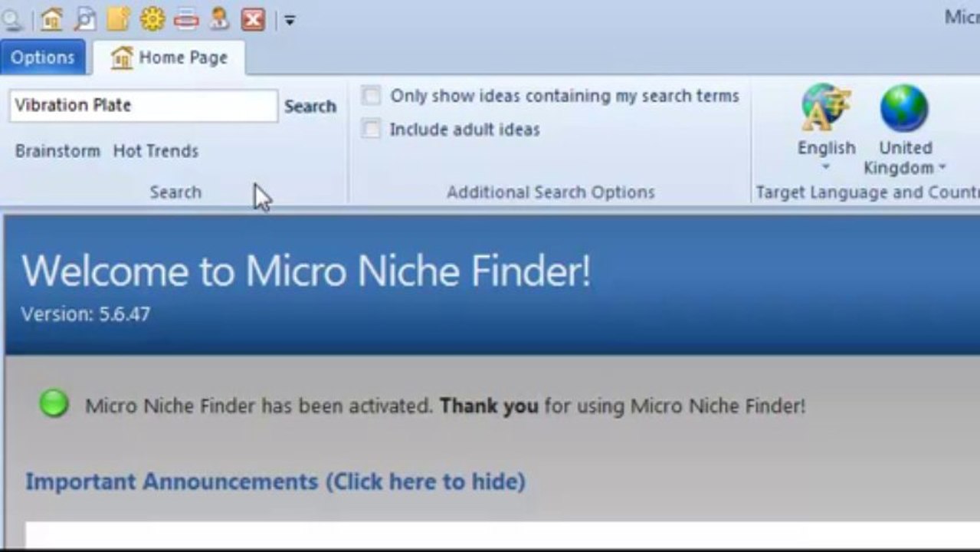Open the Options tab

pos(43,58)
